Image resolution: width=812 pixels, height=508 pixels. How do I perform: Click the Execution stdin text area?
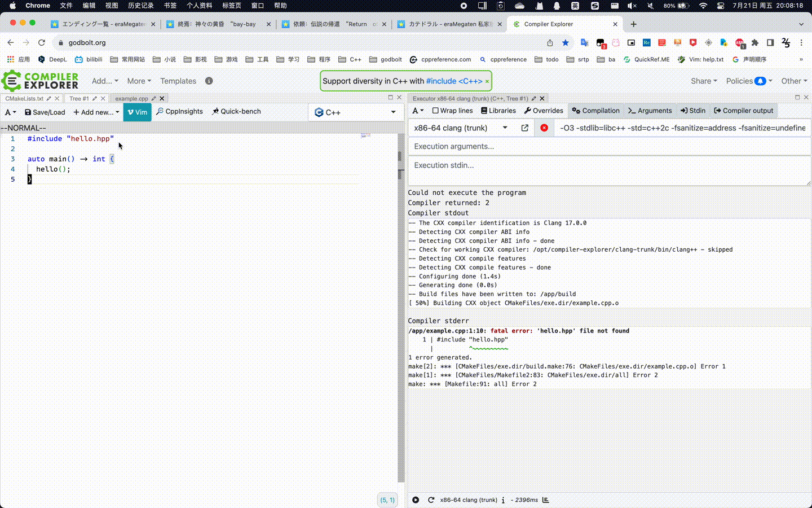pos(609,170)
